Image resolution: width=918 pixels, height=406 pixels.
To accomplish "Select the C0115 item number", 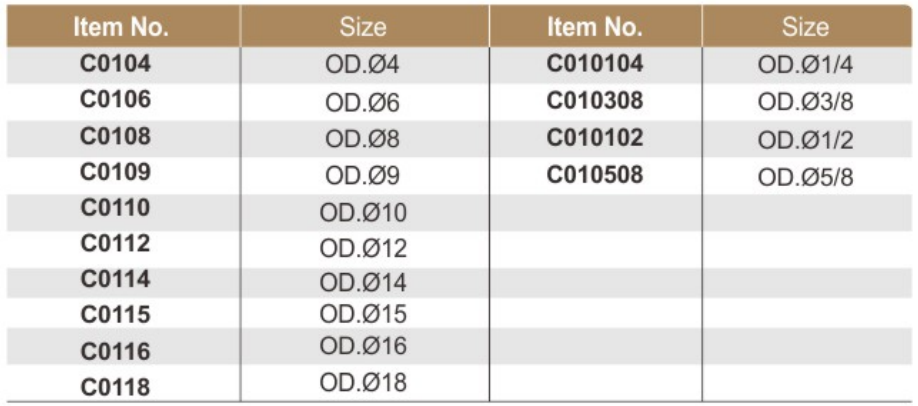I will coord(116,315).
